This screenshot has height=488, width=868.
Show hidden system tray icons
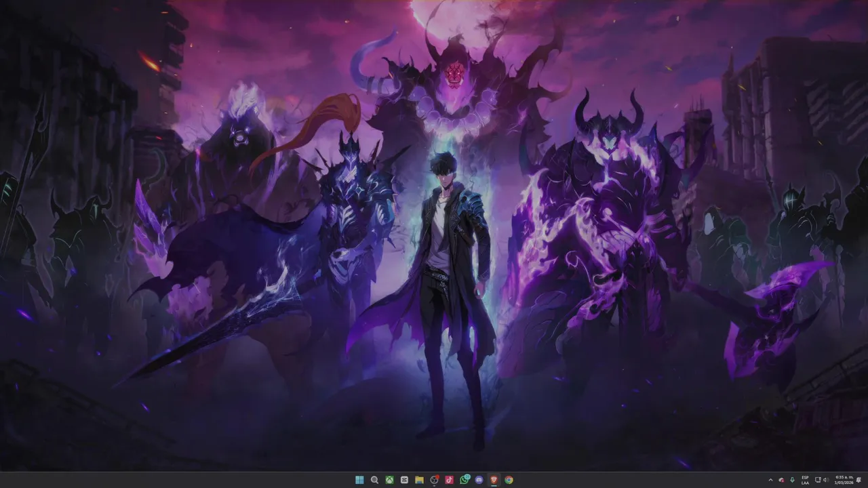tap(770, 480)
